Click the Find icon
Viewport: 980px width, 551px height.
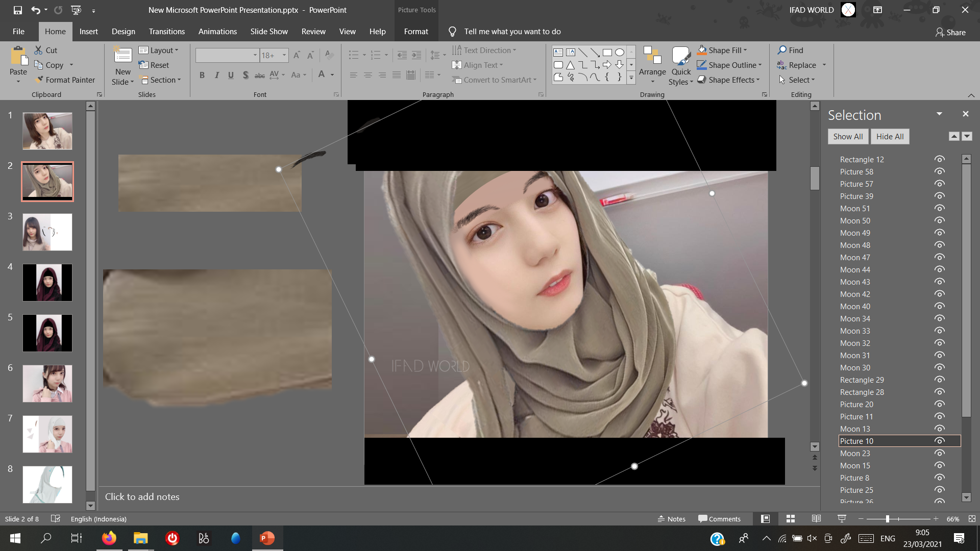(x=782, y=50)
